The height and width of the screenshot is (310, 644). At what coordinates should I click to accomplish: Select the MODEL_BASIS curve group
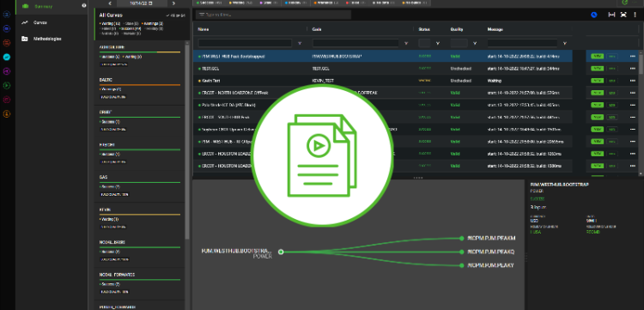pos(140,251)
